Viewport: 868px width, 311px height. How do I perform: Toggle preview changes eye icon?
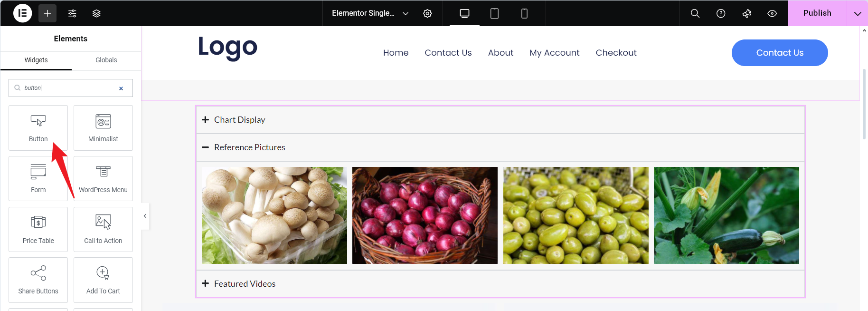click(x=772, y=13)
